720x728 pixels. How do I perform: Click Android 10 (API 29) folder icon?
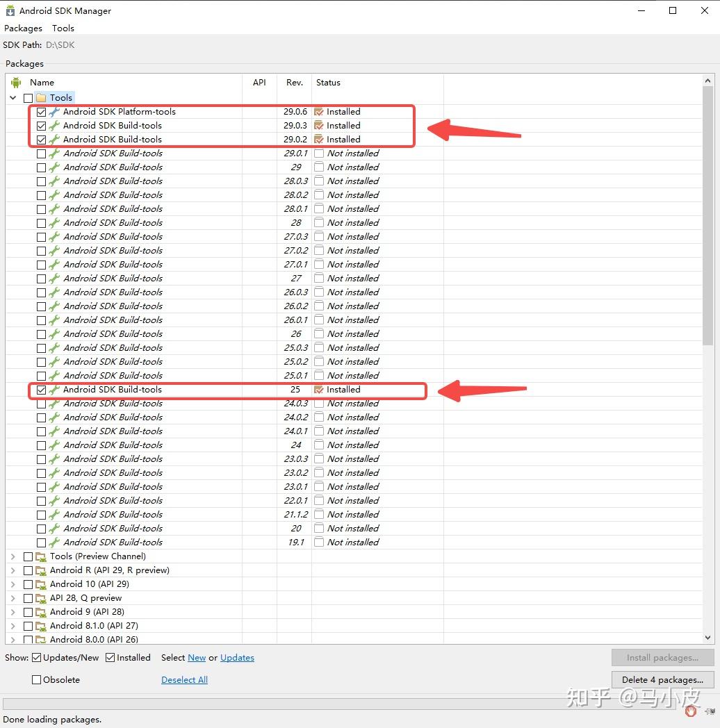pos(41,584)
